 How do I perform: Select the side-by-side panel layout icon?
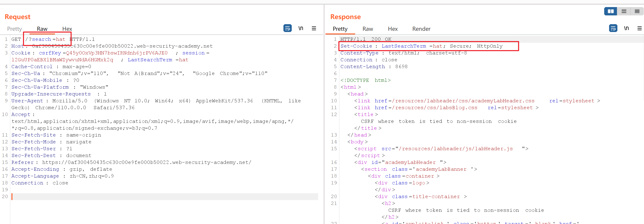coord(610,11)
